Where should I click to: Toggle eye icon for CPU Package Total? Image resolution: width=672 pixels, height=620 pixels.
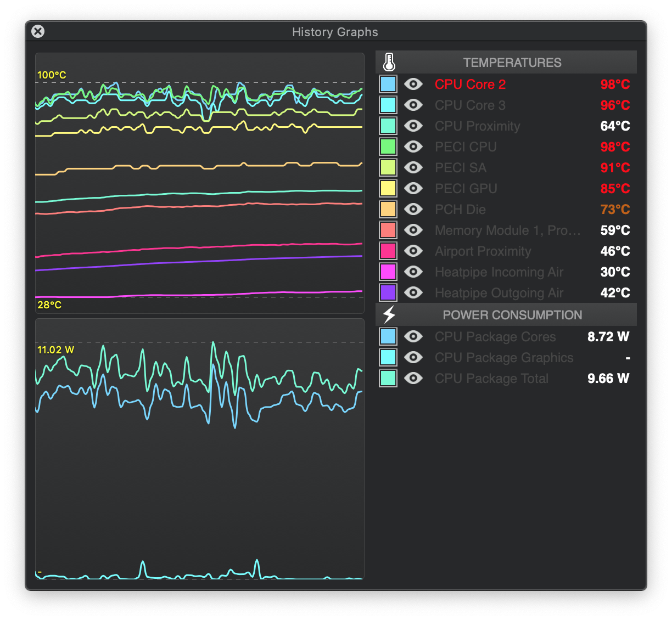(x=413, y=378)
